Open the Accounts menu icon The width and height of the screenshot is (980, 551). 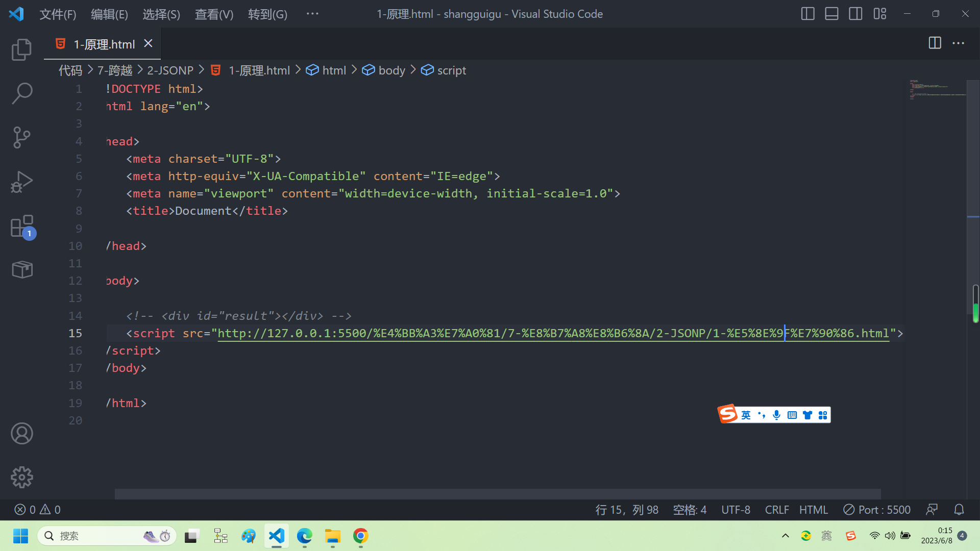pyautogui.click(x=22, y=434)
